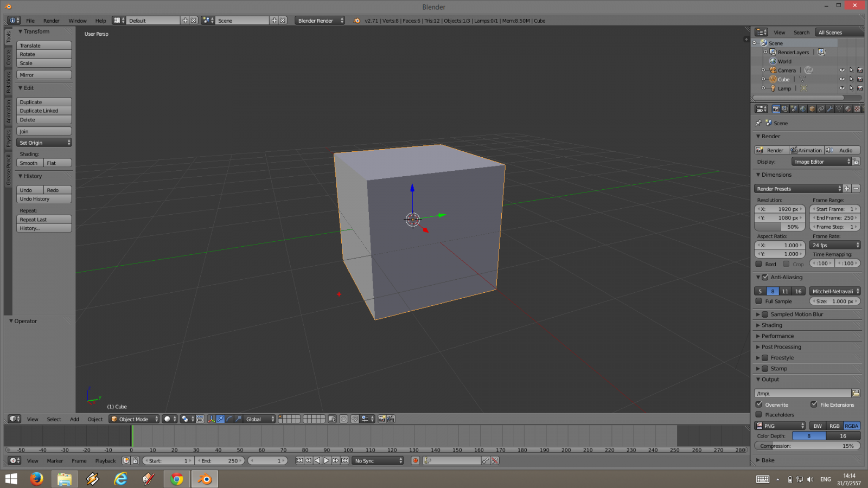Toggle the 3D manipulator axis widget icon
Image resolution: width=868 pixels, height=488 pixels.
[x=211, y=419]
